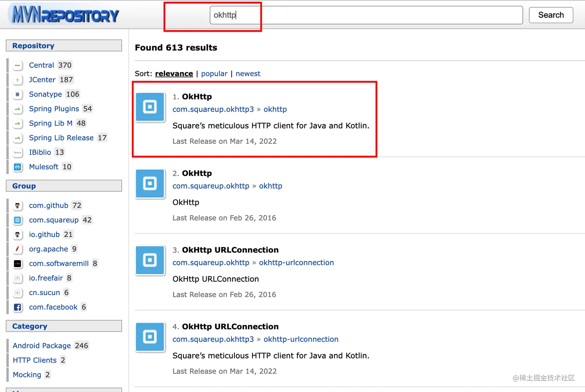This screenshot has width=585, height=392.
Task: Click the com.facebook group icon
Action: click(17, 307)
